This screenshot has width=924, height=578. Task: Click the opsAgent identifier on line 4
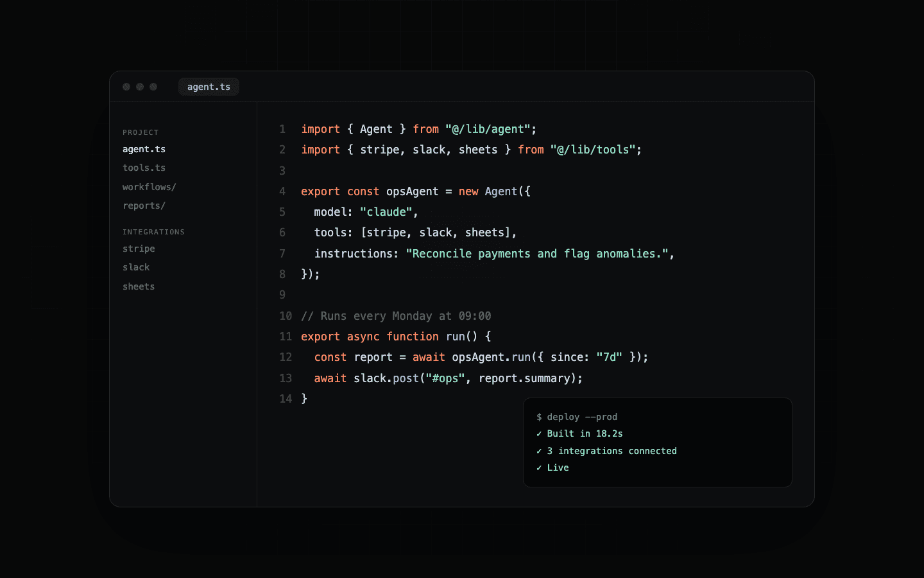click(x=413, y=191)
